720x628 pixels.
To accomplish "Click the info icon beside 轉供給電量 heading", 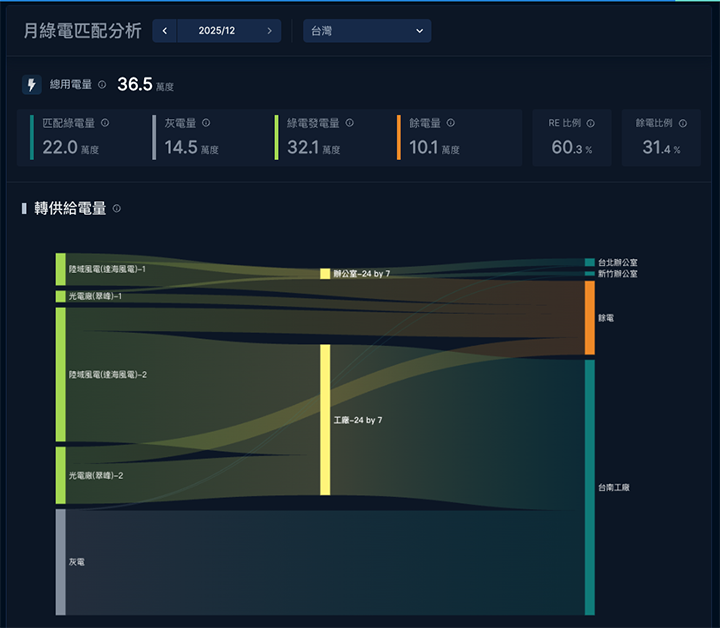I will pos(117,208).
